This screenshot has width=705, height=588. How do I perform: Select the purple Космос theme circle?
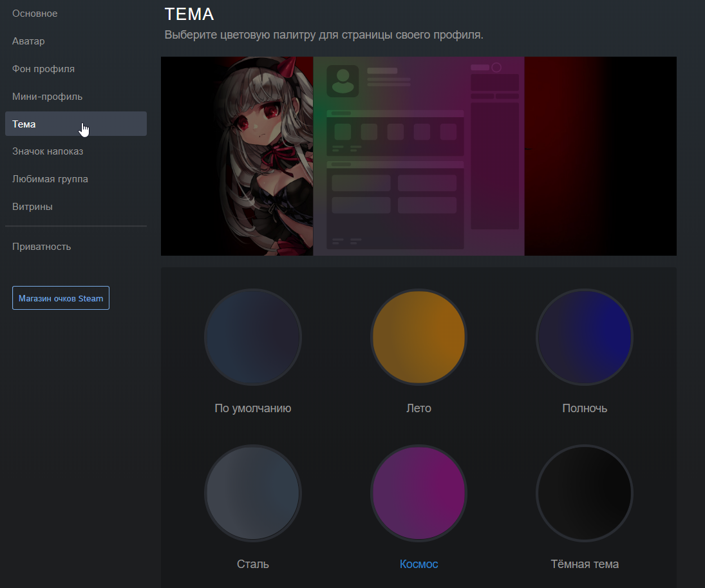click(x=418, y=493)
